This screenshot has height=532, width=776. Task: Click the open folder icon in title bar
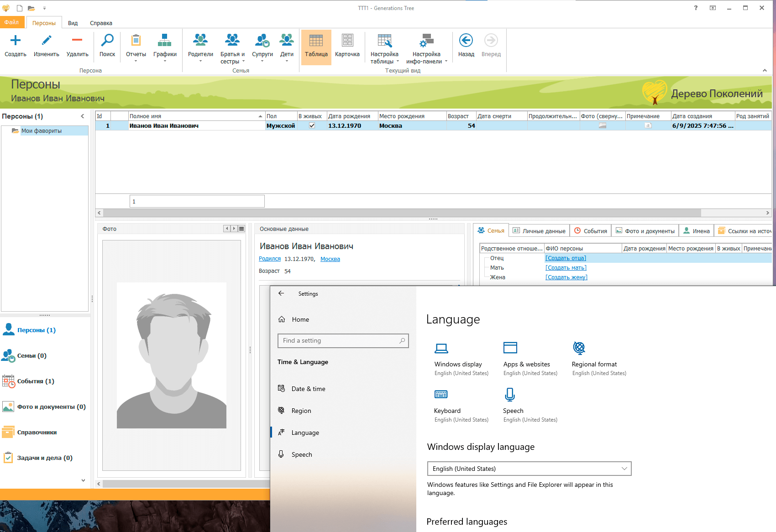[31, 8]
